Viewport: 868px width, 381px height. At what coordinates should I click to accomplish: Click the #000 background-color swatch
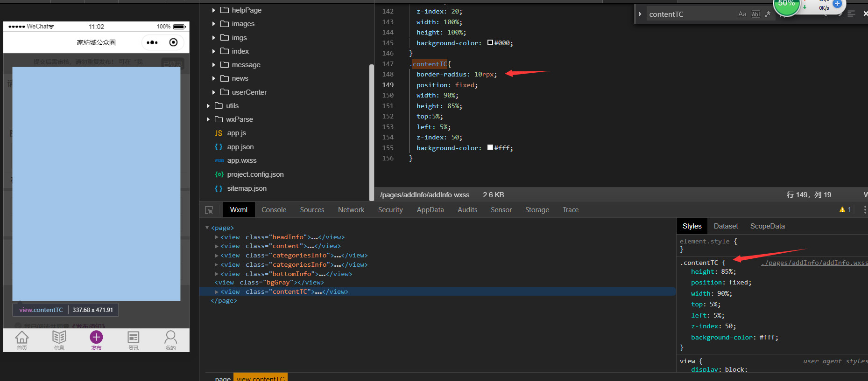click(490, 43)
